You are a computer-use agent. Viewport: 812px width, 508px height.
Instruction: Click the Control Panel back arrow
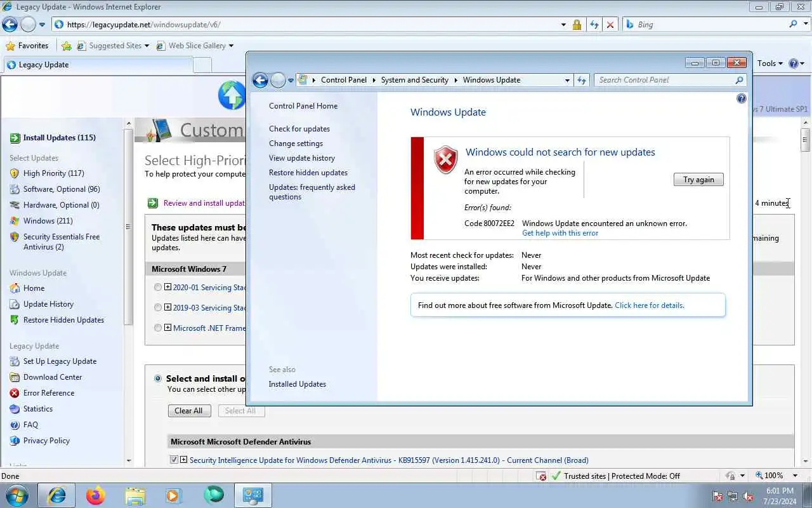[x=260, y=80]
